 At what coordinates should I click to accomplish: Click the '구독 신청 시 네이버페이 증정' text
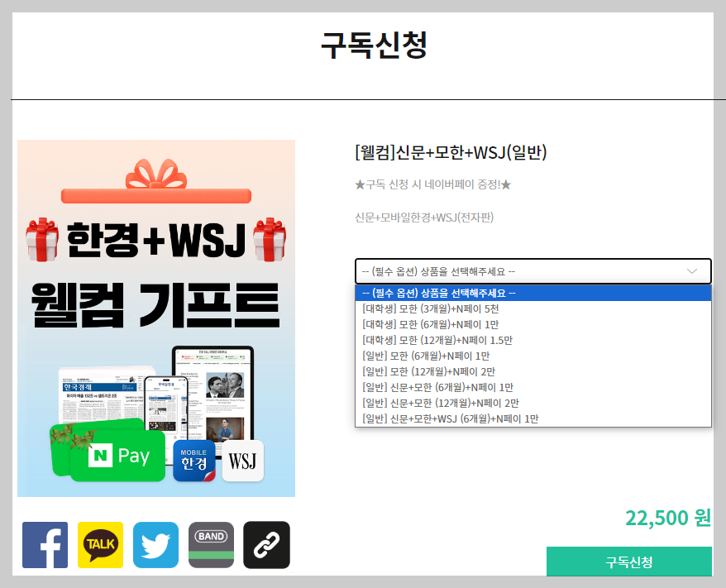click(432, 184)
